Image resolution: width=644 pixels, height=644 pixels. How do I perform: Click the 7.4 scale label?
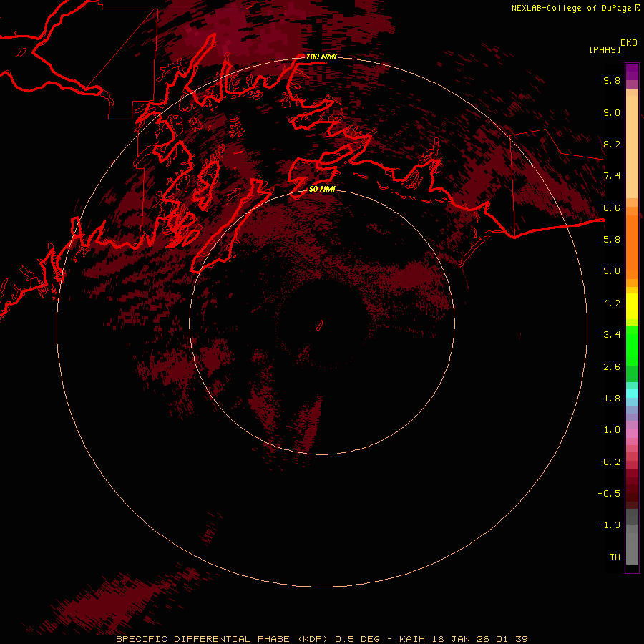pos(612,176)
